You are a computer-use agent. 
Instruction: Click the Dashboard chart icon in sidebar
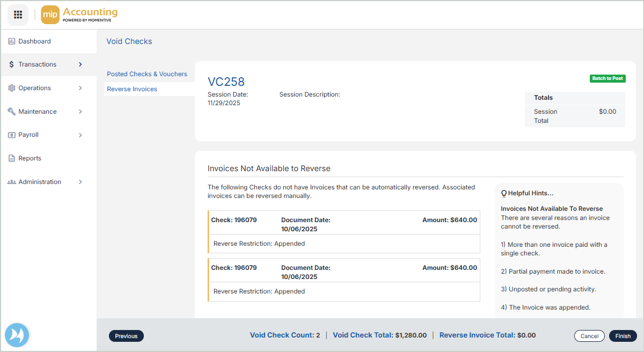pyautogui.click(x=11, y=41)
